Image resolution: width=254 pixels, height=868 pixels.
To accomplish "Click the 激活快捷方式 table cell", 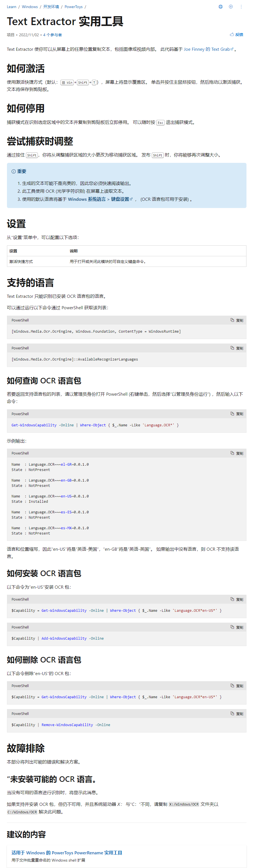I will click(x=21, y=262).
